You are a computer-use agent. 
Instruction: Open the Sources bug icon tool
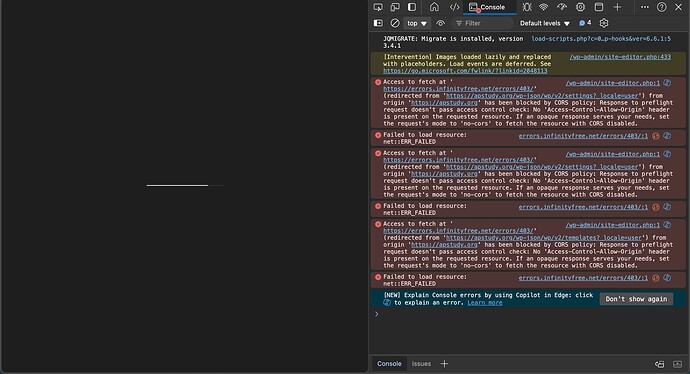pos(527,7)
